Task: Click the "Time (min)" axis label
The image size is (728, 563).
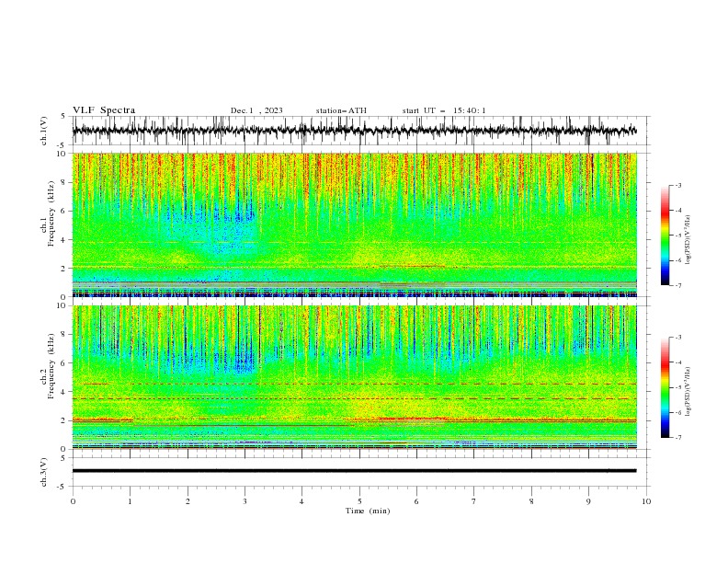Action: pos(368,511)
